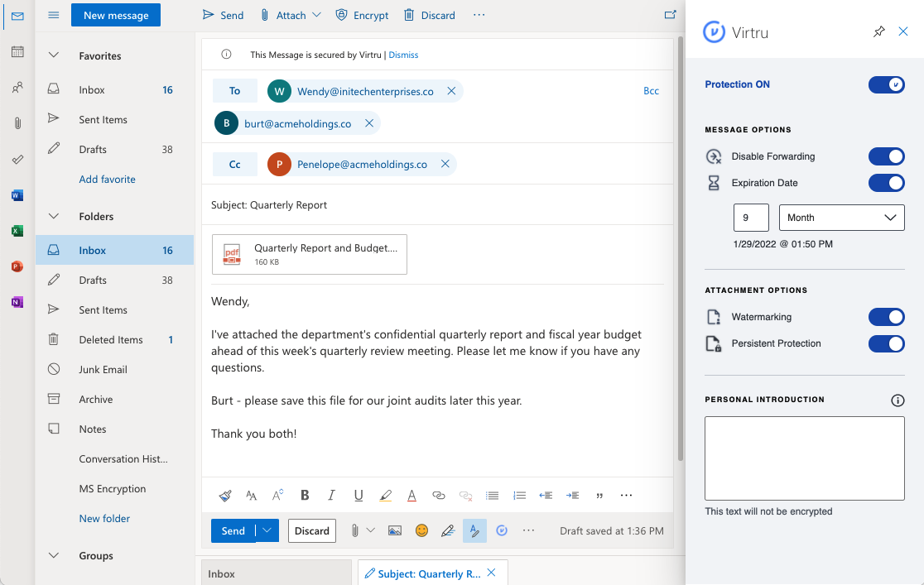
Task: Open the Calendar from the left app sidebar
Action: pos(17,51)
